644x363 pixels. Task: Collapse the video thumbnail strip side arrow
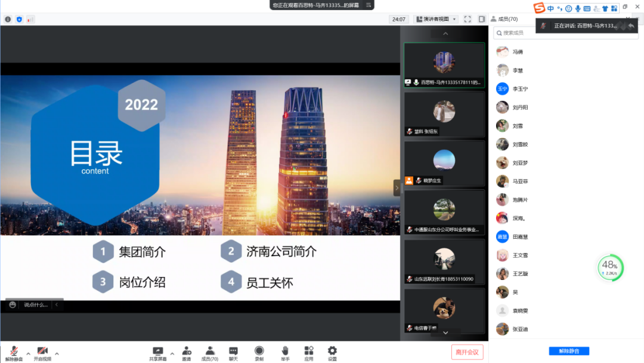pyautogui.click(x=397, y=187)
